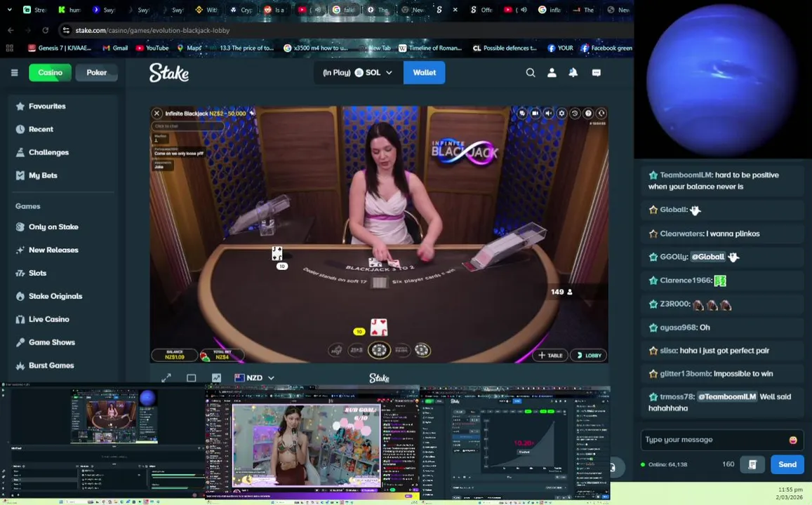Click the Perfect Pairs side bet chip
Screen dimensions: 812x505
pos(401,350)
